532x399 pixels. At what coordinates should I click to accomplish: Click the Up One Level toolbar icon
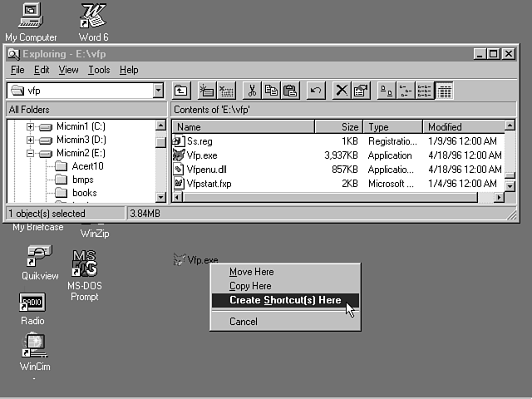pyautogui.click(x=180, y=91)
